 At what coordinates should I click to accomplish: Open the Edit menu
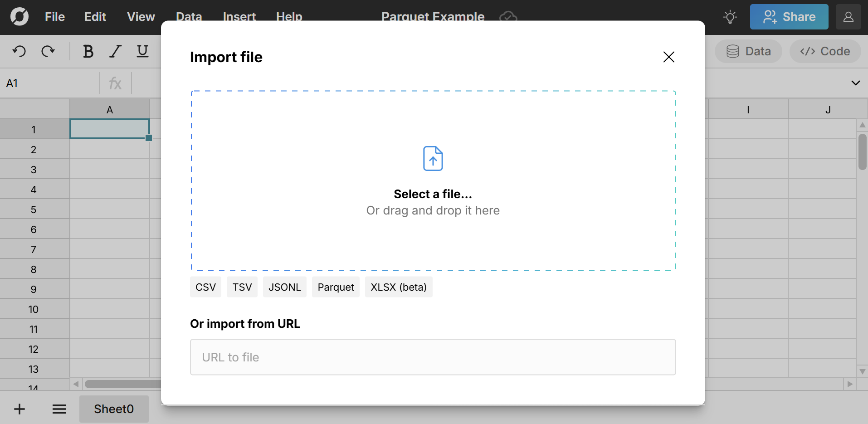(95, 17)
